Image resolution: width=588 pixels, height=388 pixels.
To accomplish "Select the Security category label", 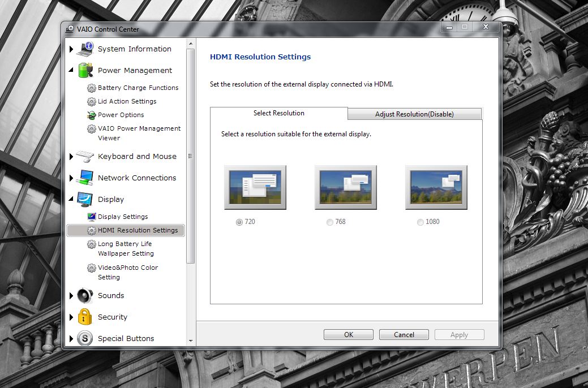I will coord(113,317).
